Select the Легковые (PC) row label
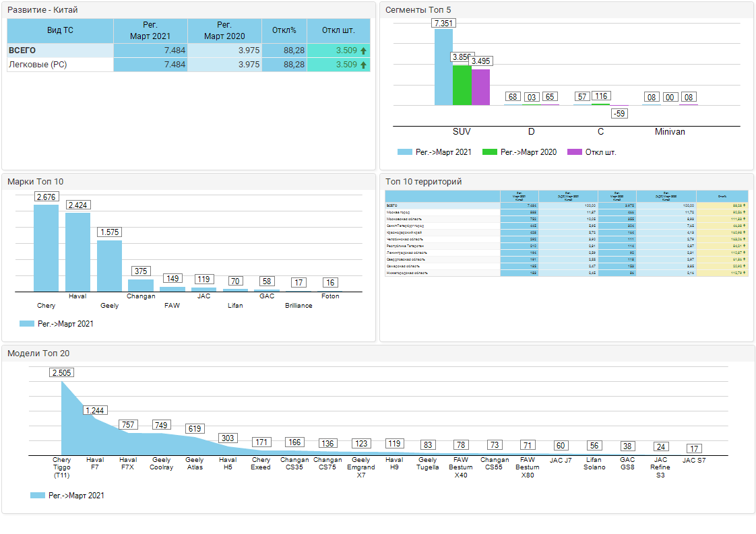Image resolution: width=756 pixels, height=534 pixels. click(x=38, y=65)
